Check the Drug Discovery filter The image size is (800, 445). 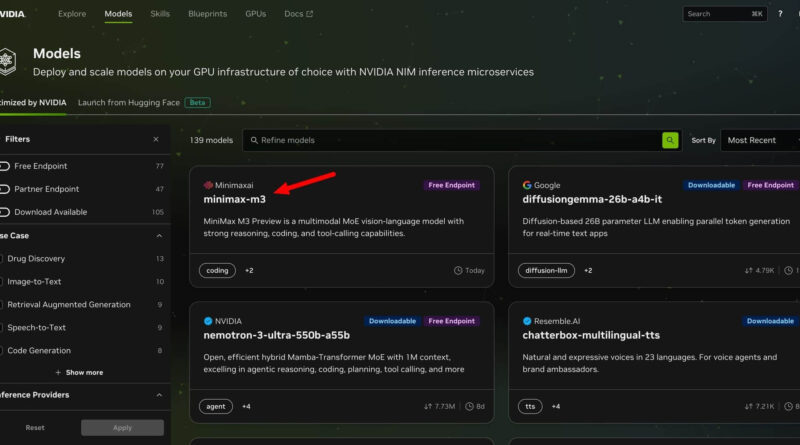[x=2, y=259]
